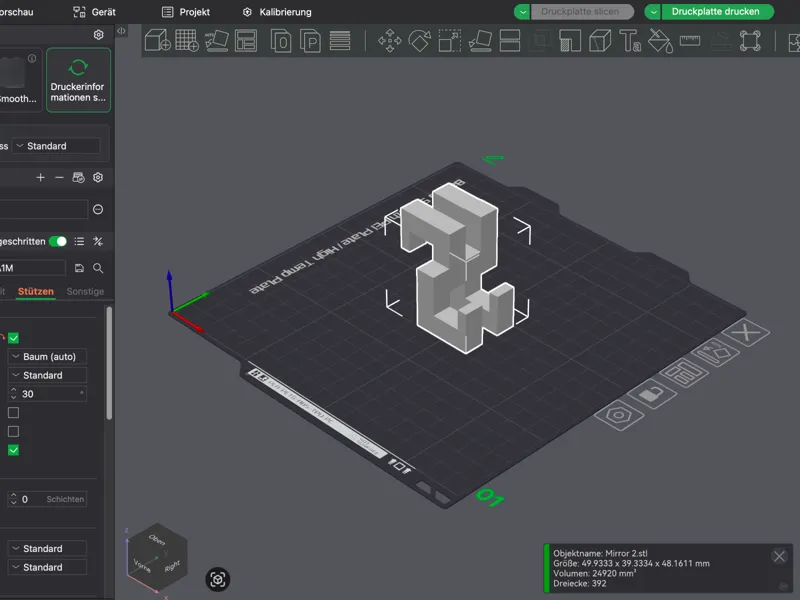
Task: Toggle the advanced (Fortgeschritten) switch
Action: pyautogui.click(x=58, y=241)
